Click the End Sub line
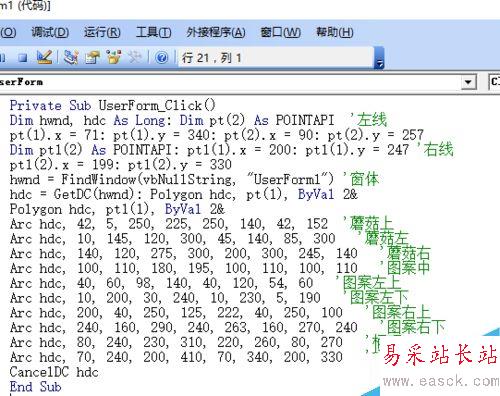 click(36, 387)
